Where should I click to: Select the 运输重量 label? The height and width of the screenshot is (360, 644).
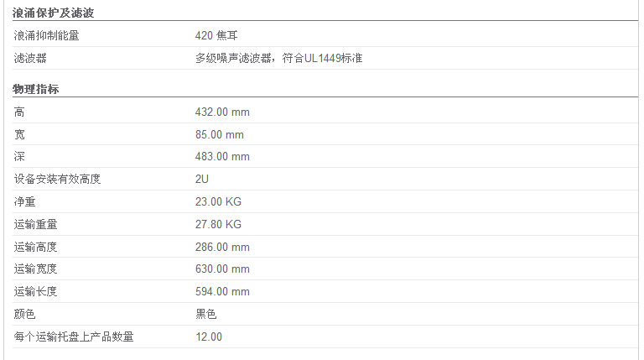(x=35, y=224)
